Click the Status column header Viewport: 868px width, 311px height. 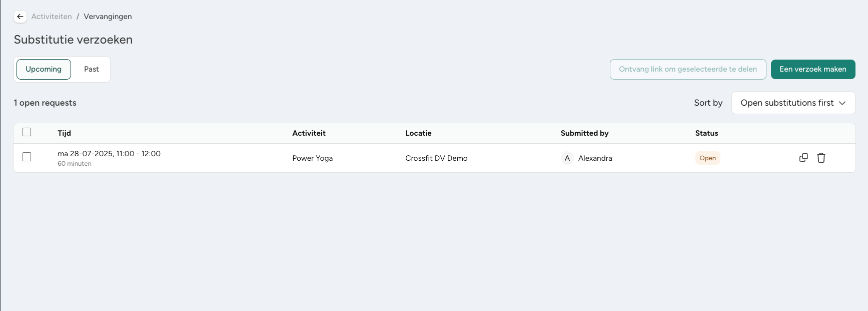706,133
